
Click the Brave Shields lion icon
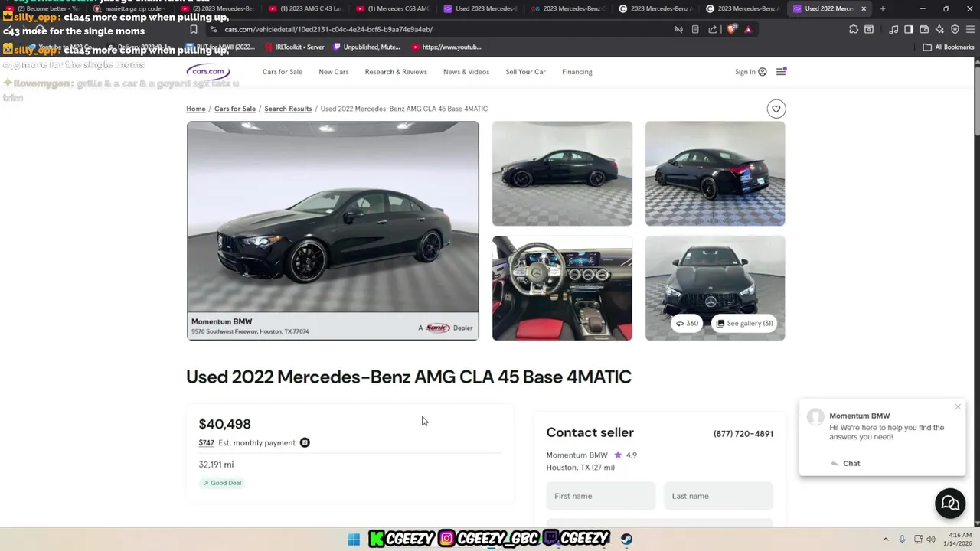(x=733, y=29)
